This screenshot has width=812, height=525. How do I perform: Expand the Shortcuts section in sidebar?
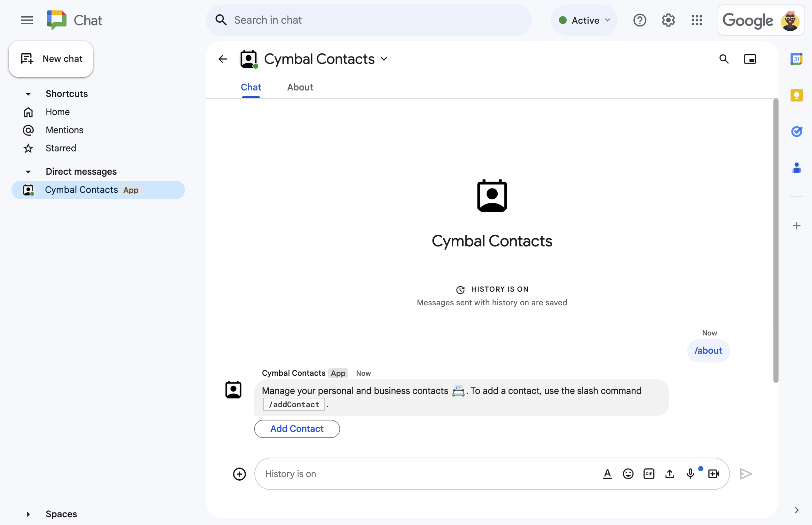click(28, 93)
